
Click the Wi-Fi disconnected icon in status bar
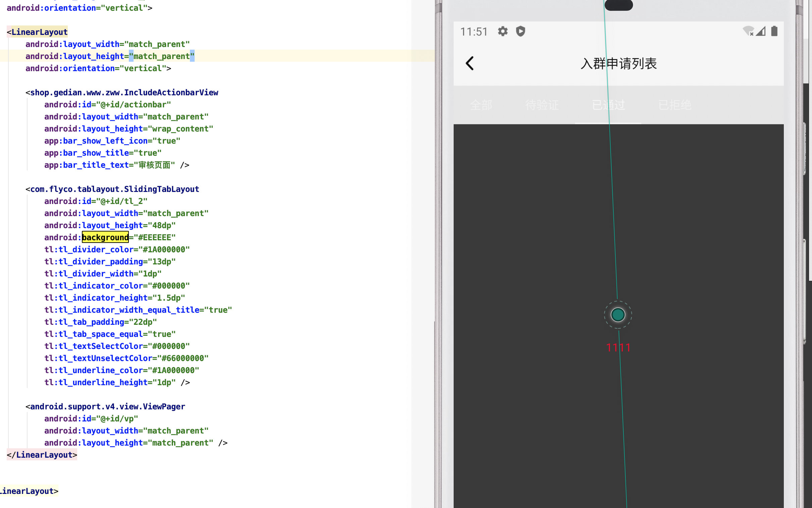click(749, 31)
